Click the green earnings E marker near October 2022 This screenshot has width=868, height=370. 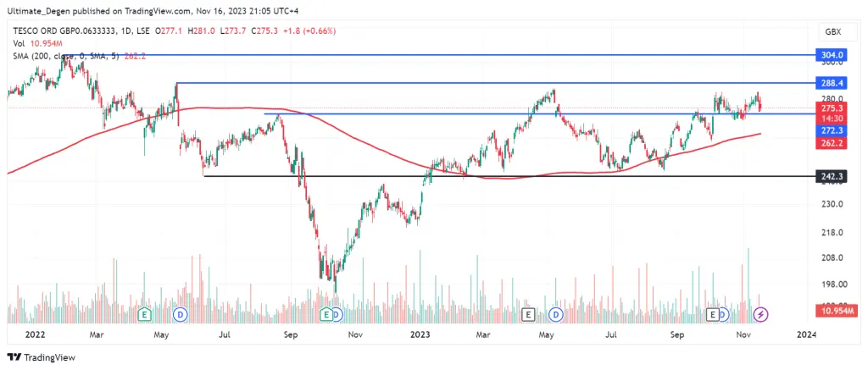click(x=326, y=315)
